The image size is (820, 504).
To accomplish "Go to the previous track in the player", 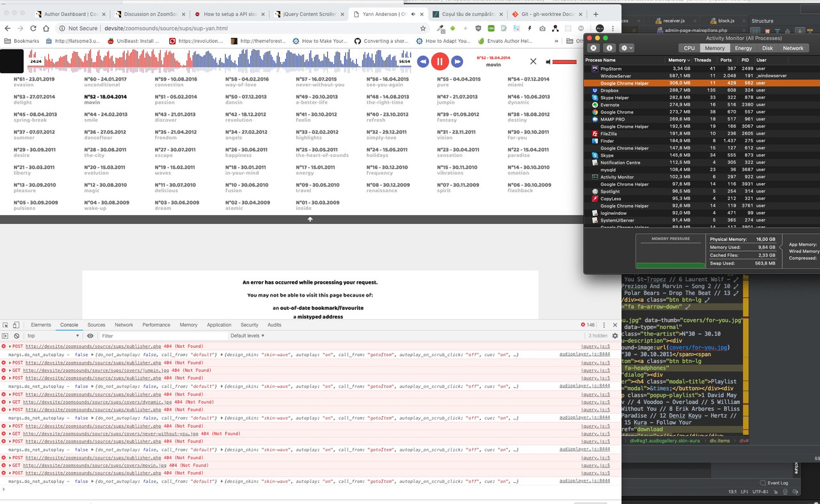I will (423, 61).
